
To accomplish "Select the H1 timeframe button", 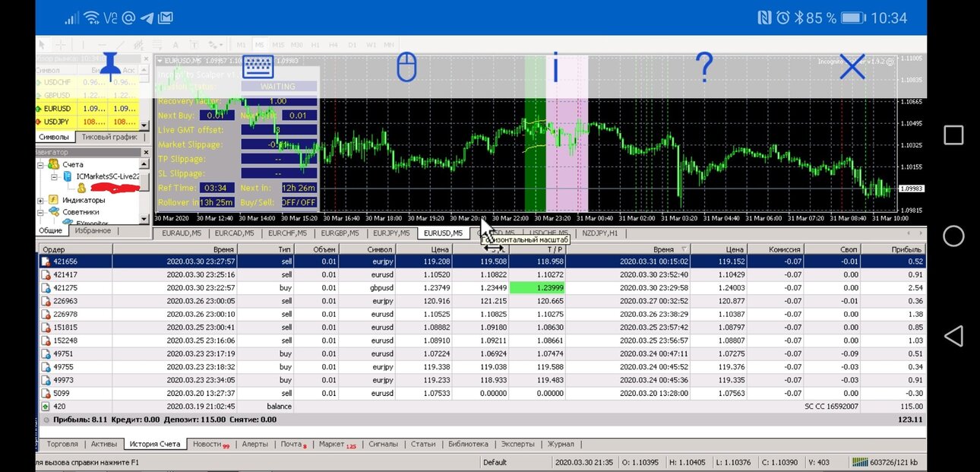I will tap(315, 44).
